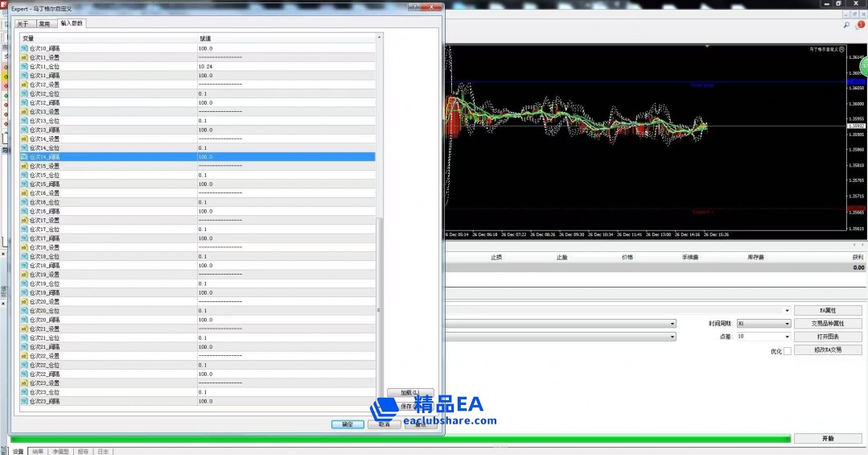The height and width of the screenshot is (455, 868).
Task: Click the search magnifier icon at top right
Action: pyautogui.click(x=846, y=26)
